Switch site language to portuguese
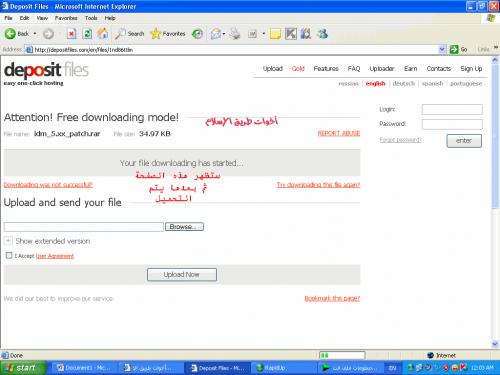This screenshot has height=375, width=500. coord(466,84)
